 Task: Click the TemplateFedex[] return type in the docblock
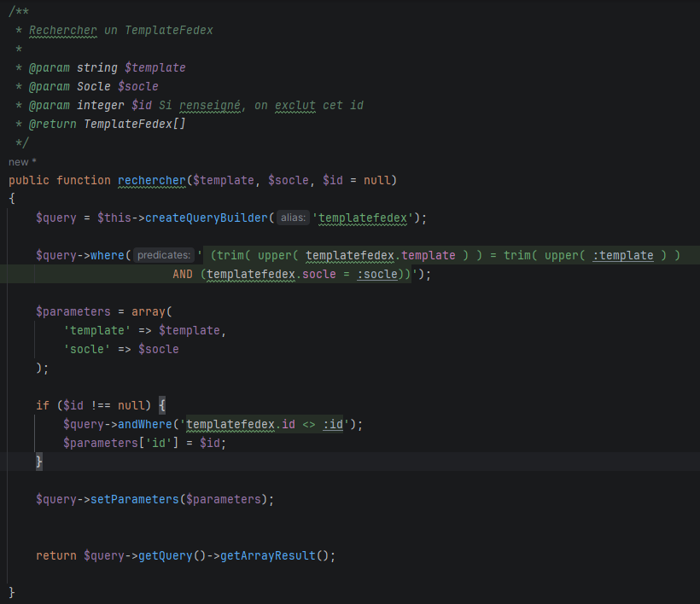pyautogui.click(x=134, y=124)
